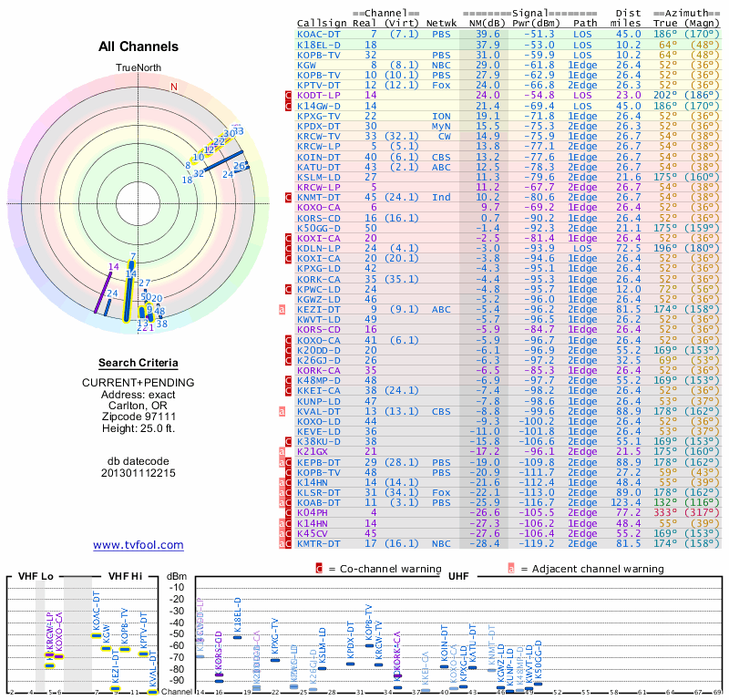729x700 pixels.
Task: Click co-channel warning icon beside K14GW-D
Action: pyautogui.click(x=288, y=107)
